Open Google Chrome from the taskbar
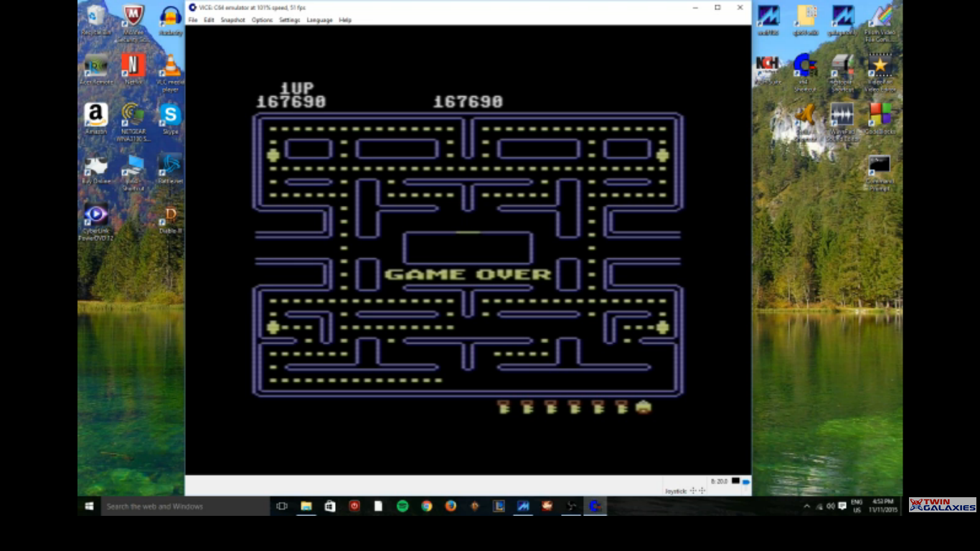 click(427, 506)
